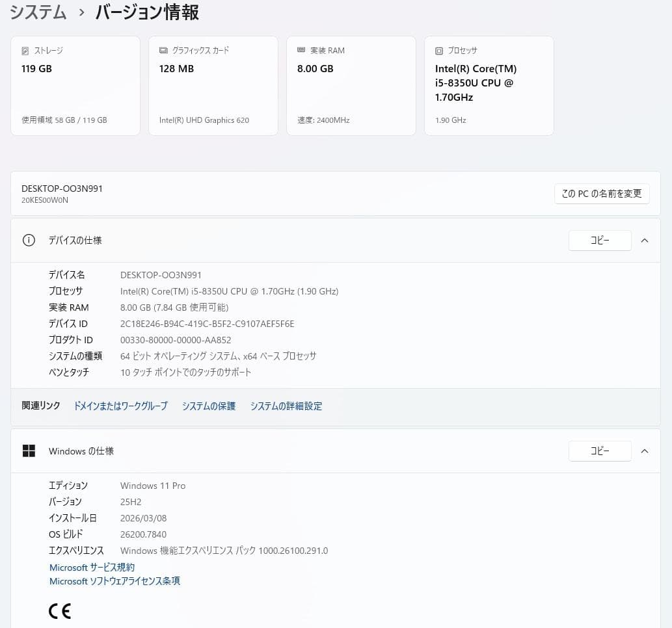Select OS build 26200.7840
The image size is (672, 628).
pos(144,534)
